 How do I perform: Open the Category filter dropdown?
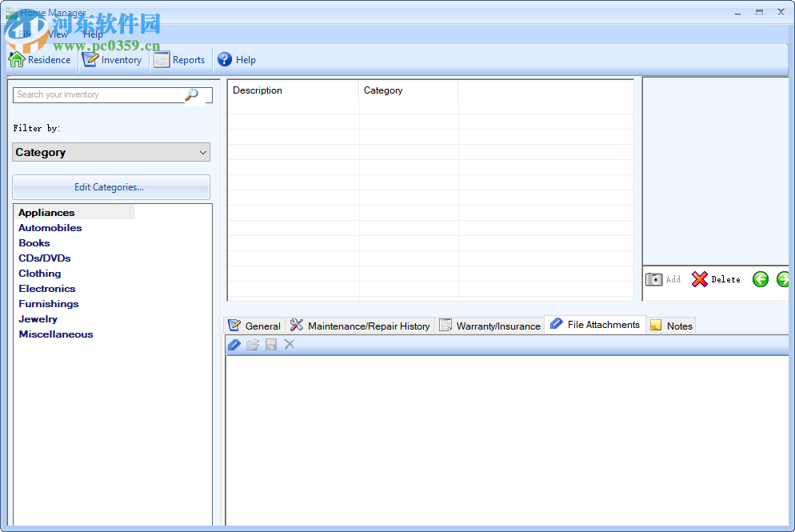click(x=110, y=152)
